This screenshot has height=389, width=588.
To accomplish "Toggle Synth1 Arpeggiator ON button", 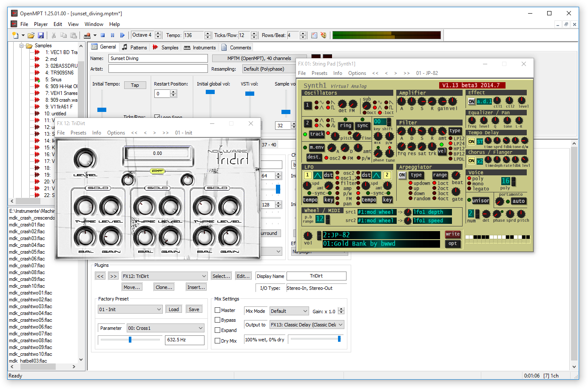I will (402, 175).
